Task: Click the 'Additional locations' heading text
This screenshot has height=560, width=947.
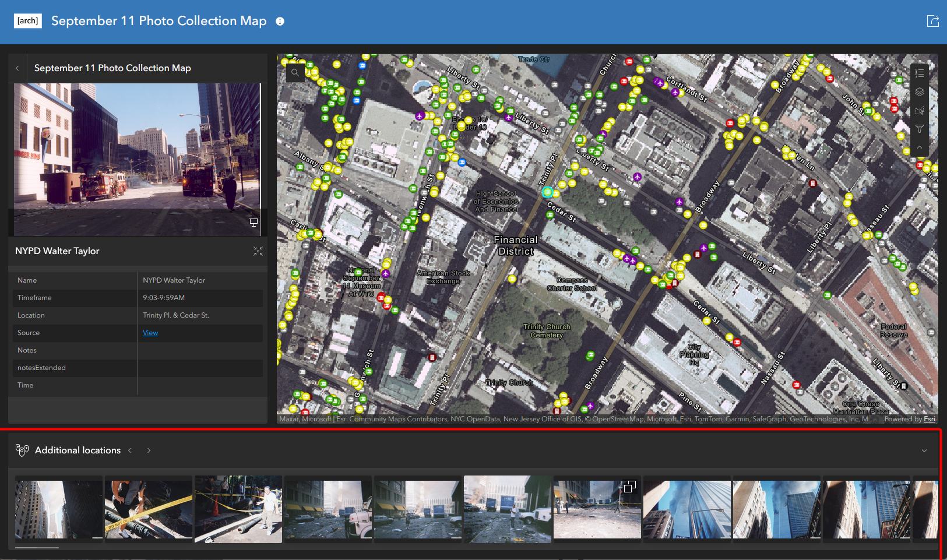Action: pyautogui.click(x=78, y=450)
